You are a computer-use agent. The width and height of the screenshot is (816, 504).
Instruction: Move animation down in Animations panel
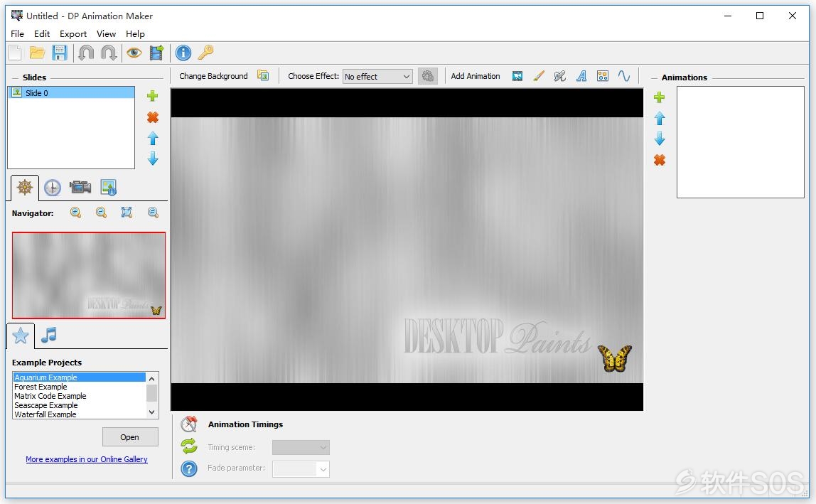pyautogui.click(x=660, y=139)
